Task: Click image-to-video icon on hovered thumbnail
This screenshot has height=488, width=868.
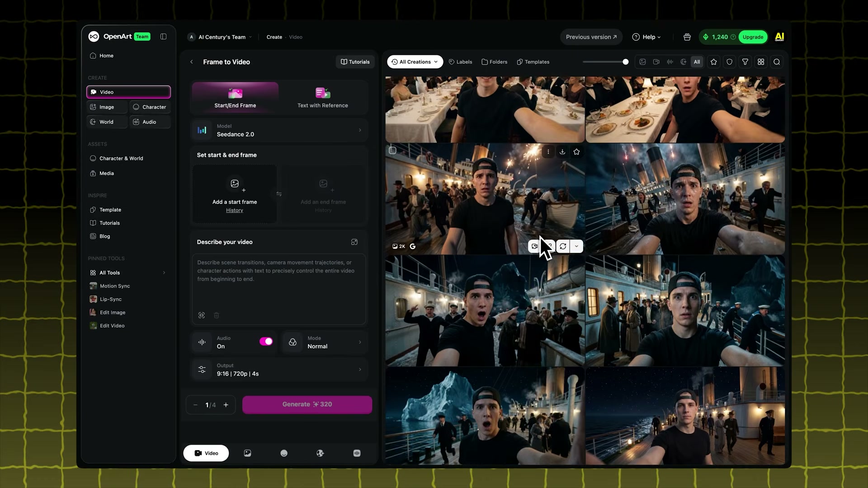Action: click(x=535, y=246)
